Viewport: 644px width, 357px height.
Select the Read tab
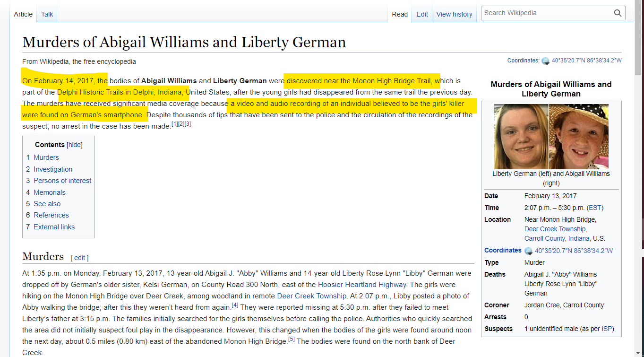point(400,14)
